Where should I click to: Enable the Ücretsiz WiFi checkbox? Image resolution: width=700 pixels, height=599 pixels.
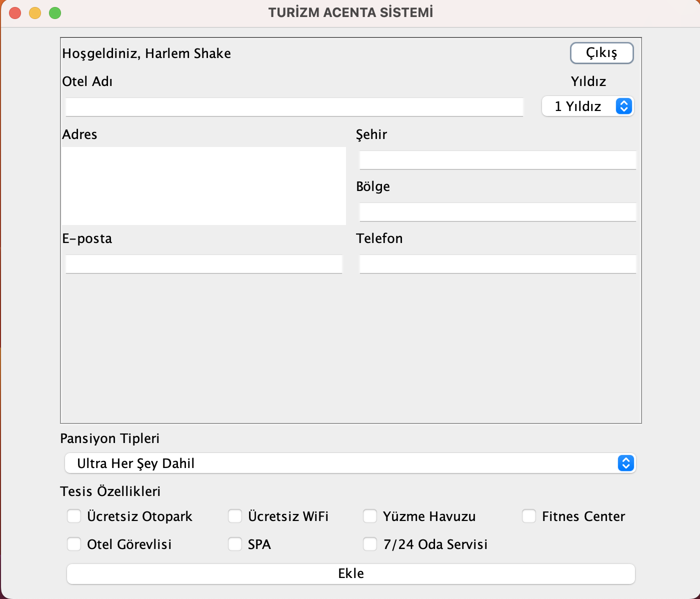(x=234, y=516)
